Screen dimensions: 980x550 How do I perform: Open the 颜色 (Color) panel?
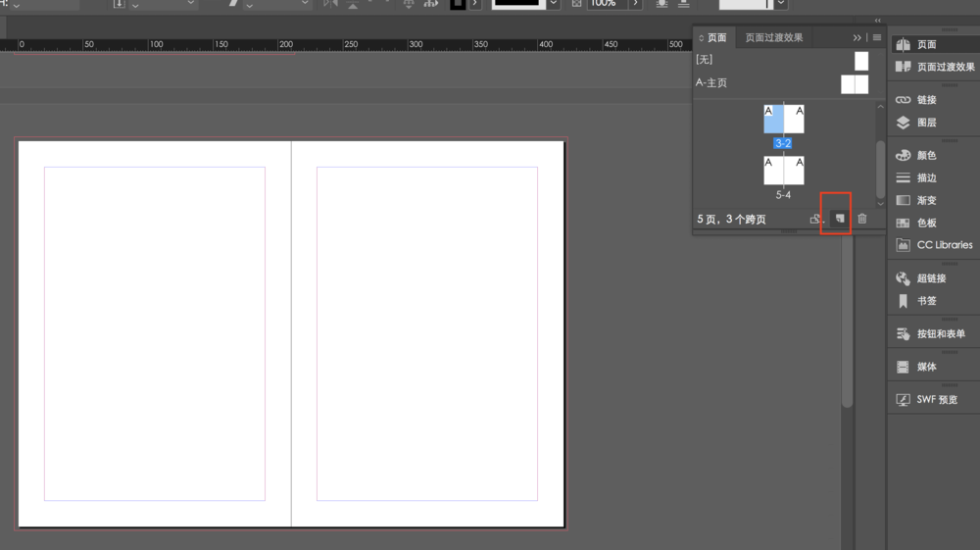[926, 155]
